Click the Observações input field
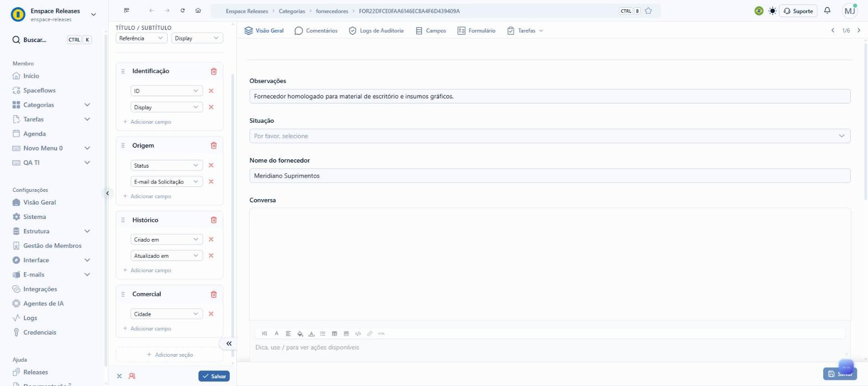The image size is (868, 386). coord(550,96)
